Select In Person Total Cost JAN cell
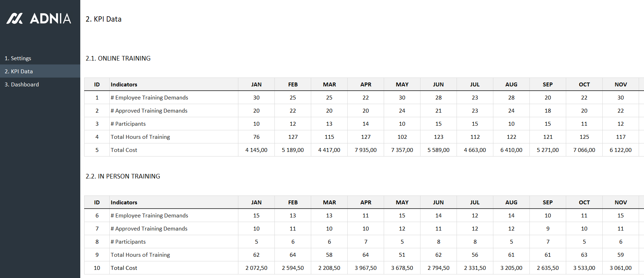The image size is (644, 278). pyautogui.click(x=256, y=268)
